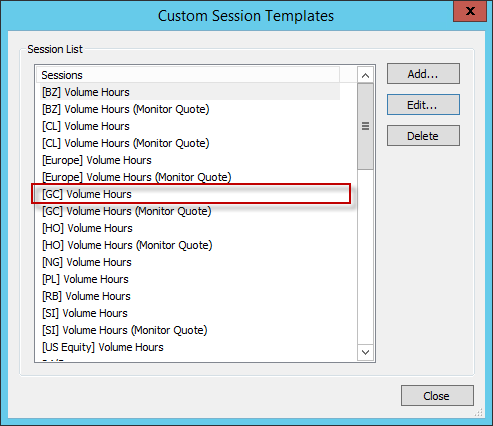493x426 pixels.
Task: Click the Sessions column header
Action: point(188,75)
